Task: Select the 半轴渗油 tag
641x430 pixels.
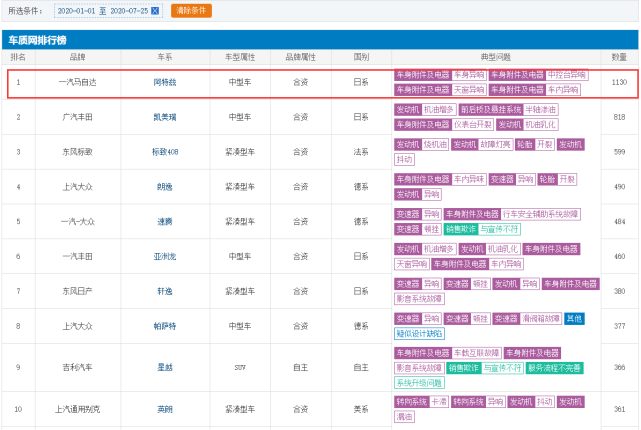Action: tap(540, 110)
